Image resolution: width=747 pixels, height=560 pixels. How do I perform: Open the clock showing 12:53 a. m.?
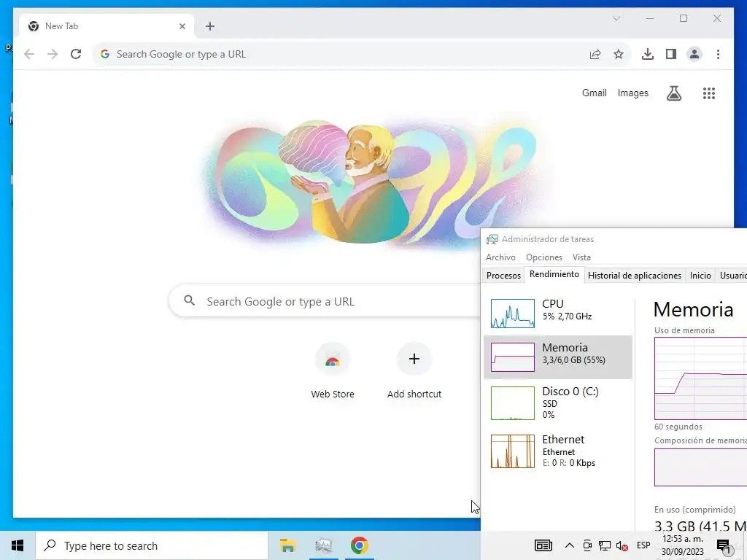tap(683, 545)
